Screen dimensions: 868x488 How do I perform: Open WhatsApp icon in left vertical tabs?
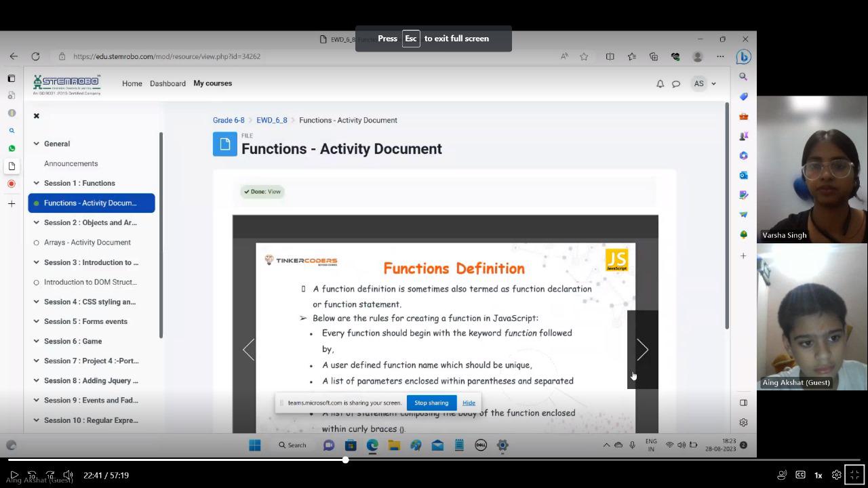[x=12, y=148]
